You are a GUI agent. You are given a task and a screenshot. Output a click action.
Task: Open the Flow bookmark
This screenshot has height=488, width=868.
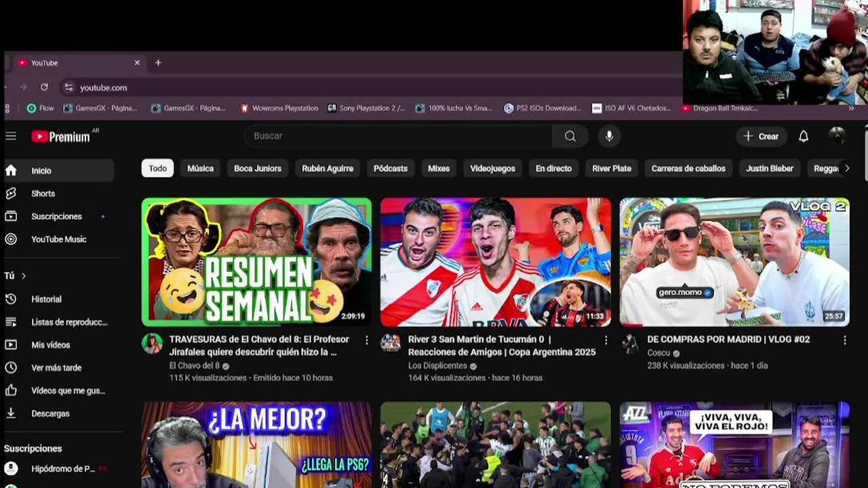40,108
